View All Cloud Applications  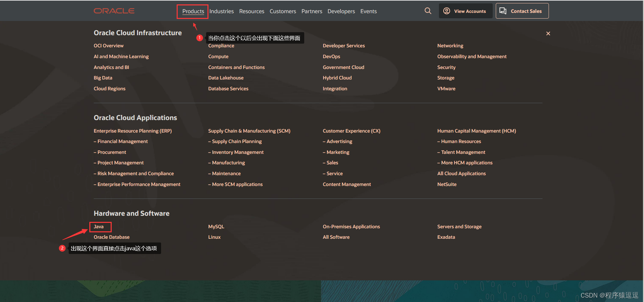[462, 173]
